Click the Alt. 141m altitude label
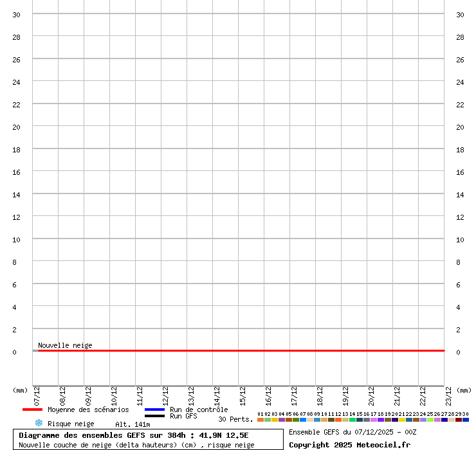The height and width of the screenshot is (450, 476). click(x=133, y=424)
